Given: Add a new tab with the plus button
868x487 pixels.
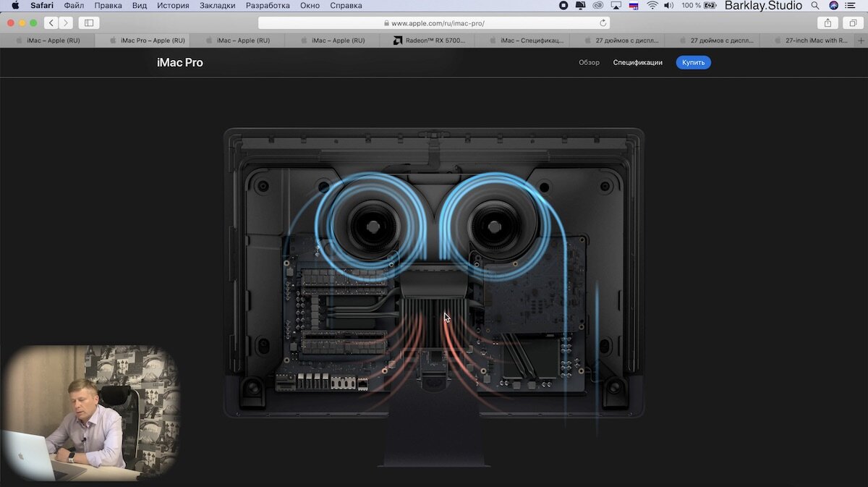Looking at the screenshot, I should [x=861, y=41].
